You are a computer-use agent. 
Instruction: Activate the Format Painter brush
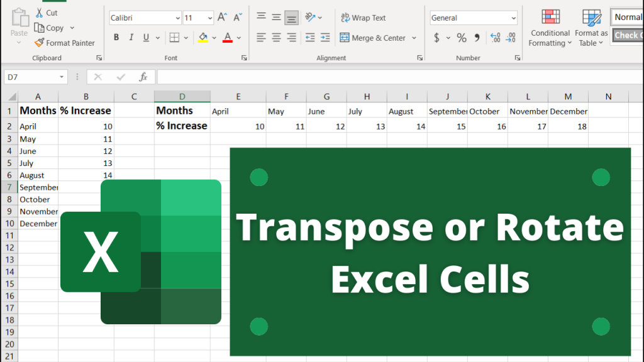[40, 43]
